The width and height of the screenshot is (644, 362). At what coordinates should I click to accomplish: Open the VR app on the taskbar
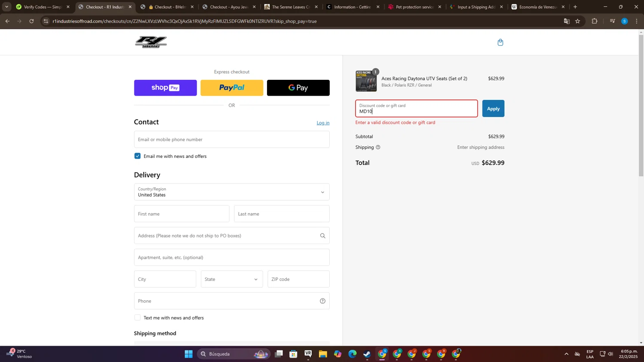[x=308, y=354]
